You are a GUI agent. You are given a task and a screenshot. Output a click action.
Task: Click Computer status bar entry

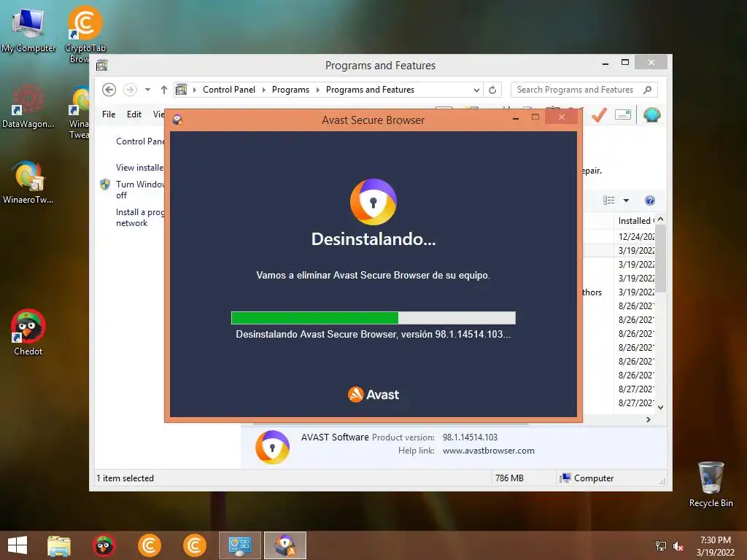[x=587, y=478]
